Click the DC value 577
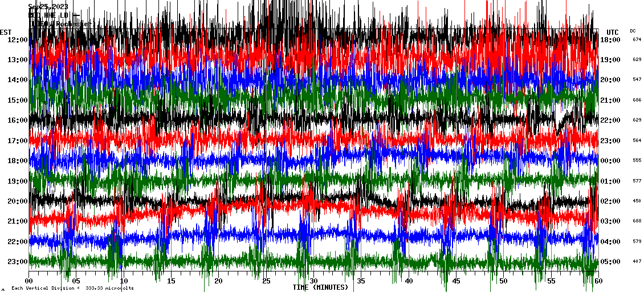 [637, 181]
